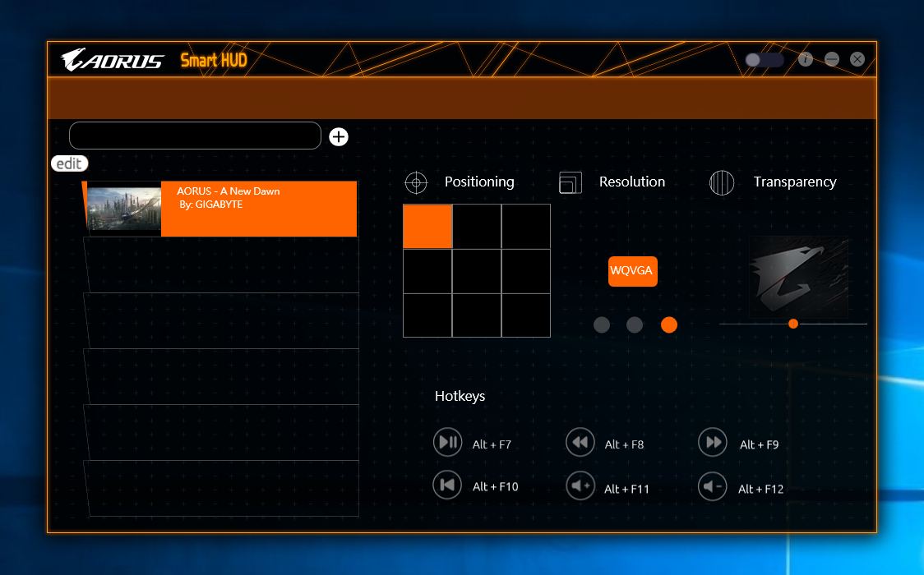This screenshot has height=575, width=924.
Task: Click the Alt + F9 hotkey label
Action: 759,445
